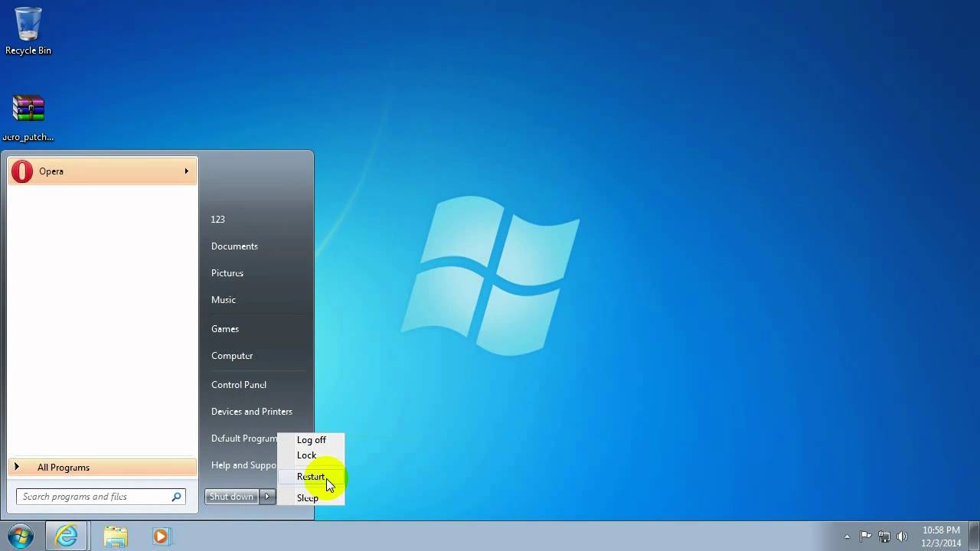Viewport: 980px width, 551px height.
Task: Click the network connection tray icon
Action: [x=884, y=536]
